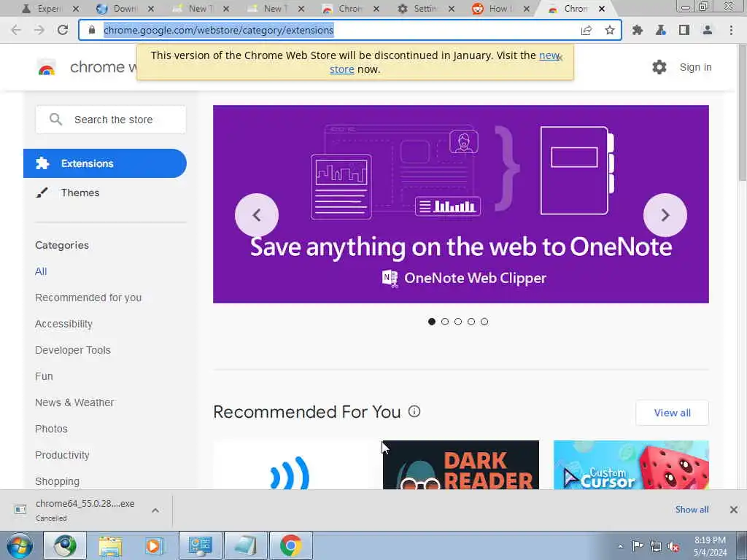Show next carousel slide

click(x=665, y=215)
